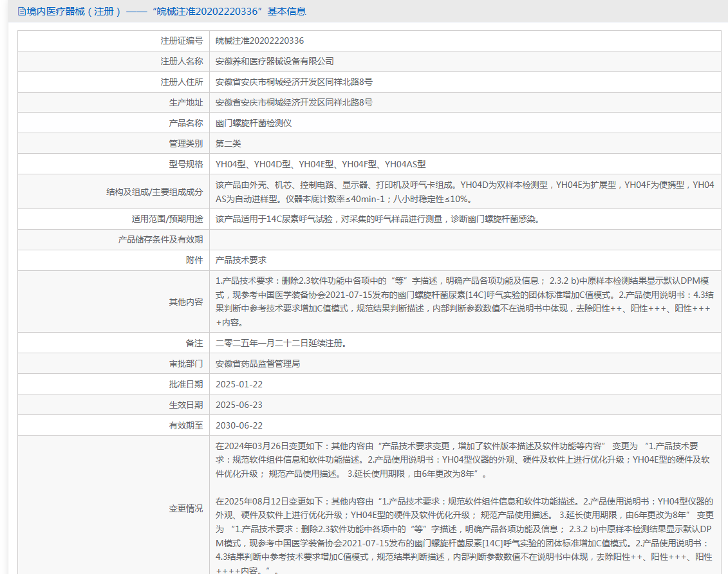Select remark 二零二五年一月二十二日延续注册
The image size is (728, 574).
[281, 343]
